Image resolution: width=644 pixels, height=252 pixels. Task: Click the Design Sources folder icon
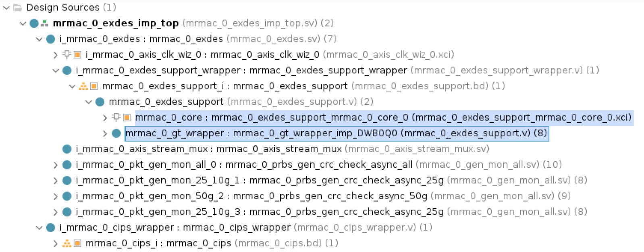pos(18,8)
